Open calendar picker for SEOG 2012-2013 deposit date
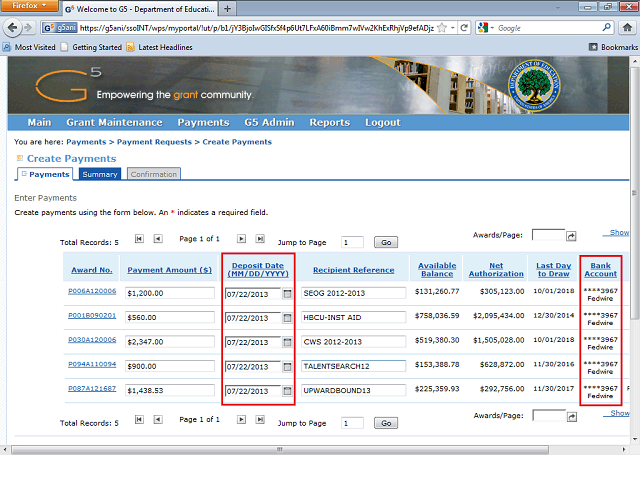 (287, 293)
